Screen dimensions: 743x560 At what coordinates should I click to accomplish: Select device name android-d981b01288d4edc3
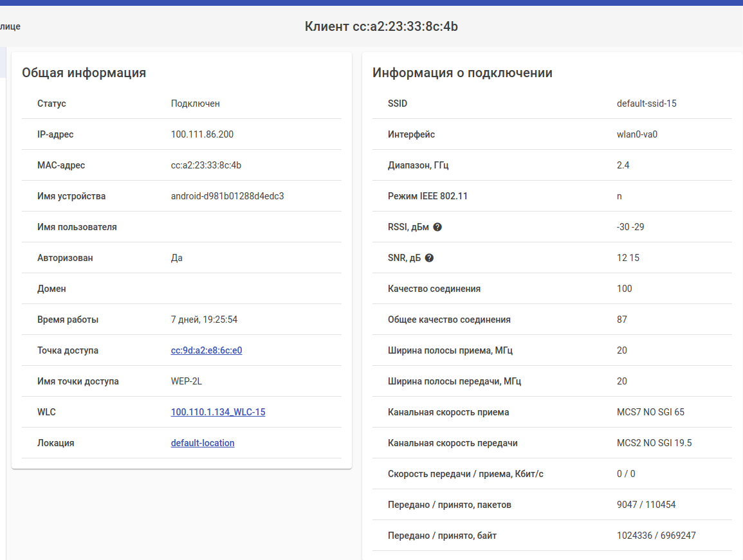(227, 196)
